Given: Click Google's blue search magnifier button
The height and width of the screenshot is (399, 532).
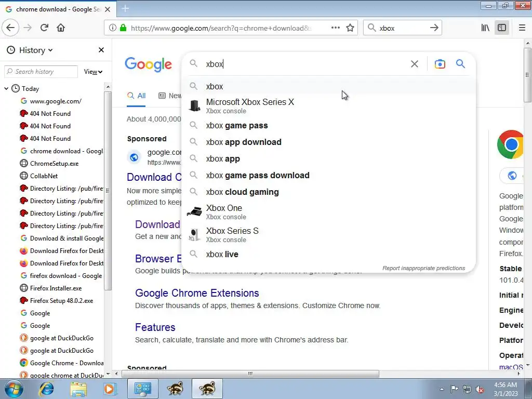Looking at the screenshot, I should (x=460, y=64).
